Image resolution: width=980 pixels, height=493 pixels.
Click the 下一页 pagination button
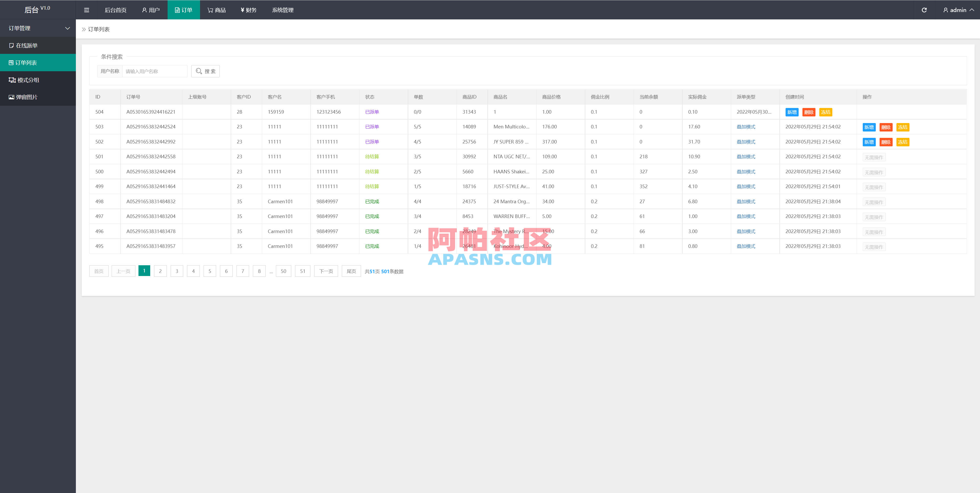(326, 271)
